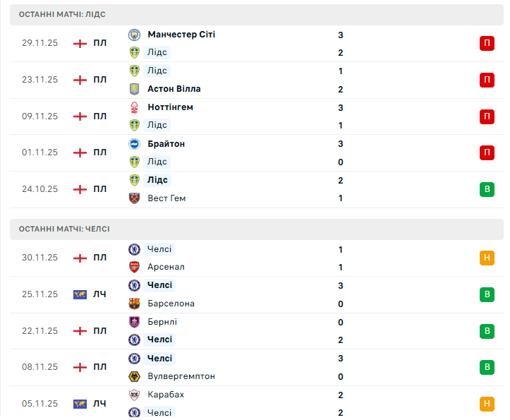The height and width of the screenshot is (420, 510).
Task: Click the Brighton club crest
Action: coord(135,144)
